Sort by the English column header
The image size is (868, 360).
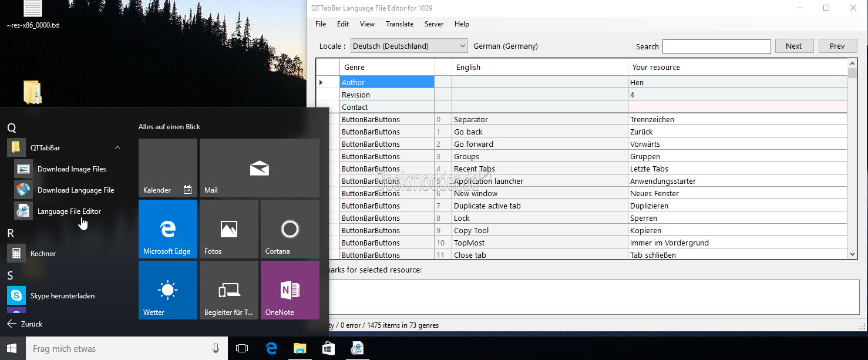(540, 67)
